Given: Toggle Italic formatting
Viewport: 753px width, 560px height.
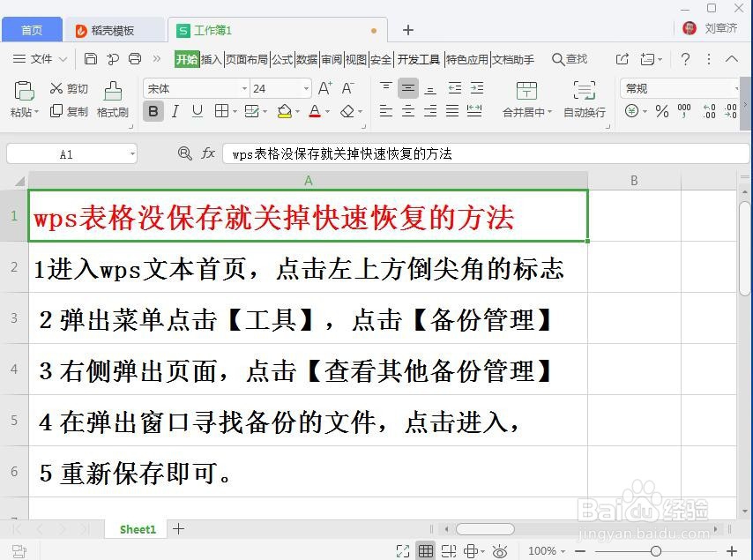Looking at the screenshot, I should (175, 111).
